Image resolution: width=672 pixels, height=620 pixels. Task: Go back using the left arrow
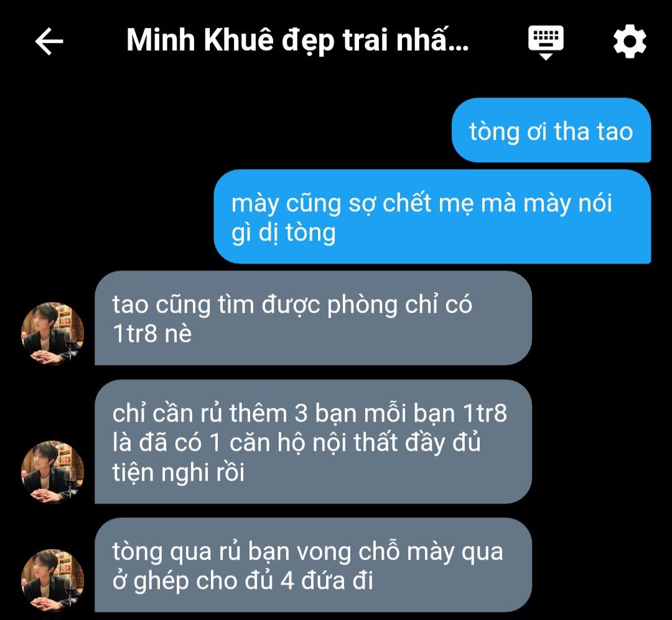click(x=49, y=41)
